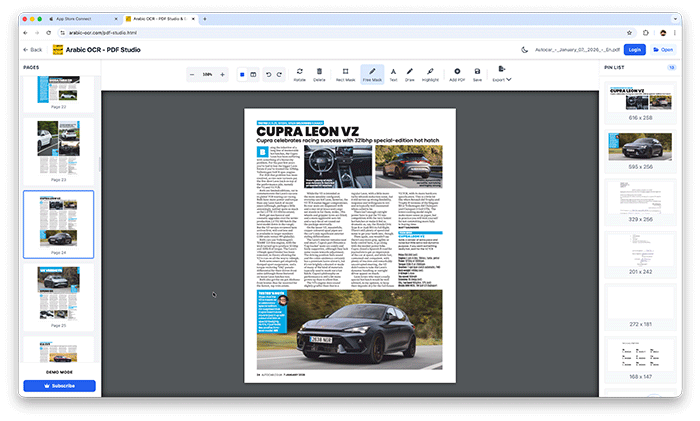Save the document
This screenshot has width=700, height=421.
pyautogui.click(x=477, y=74)
